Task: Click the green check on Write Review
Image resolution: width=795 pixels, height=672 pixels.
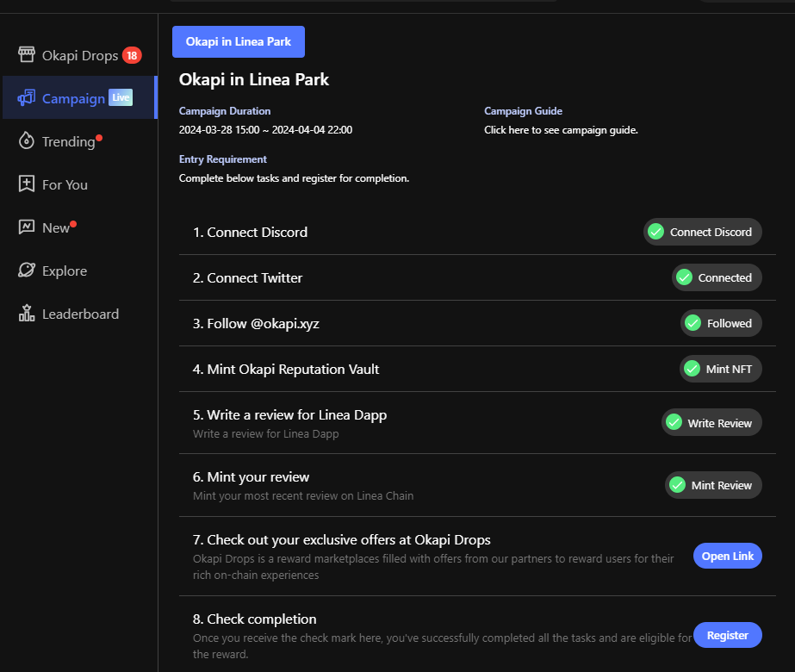Action: pyautogui.click(x=674, y=422)
